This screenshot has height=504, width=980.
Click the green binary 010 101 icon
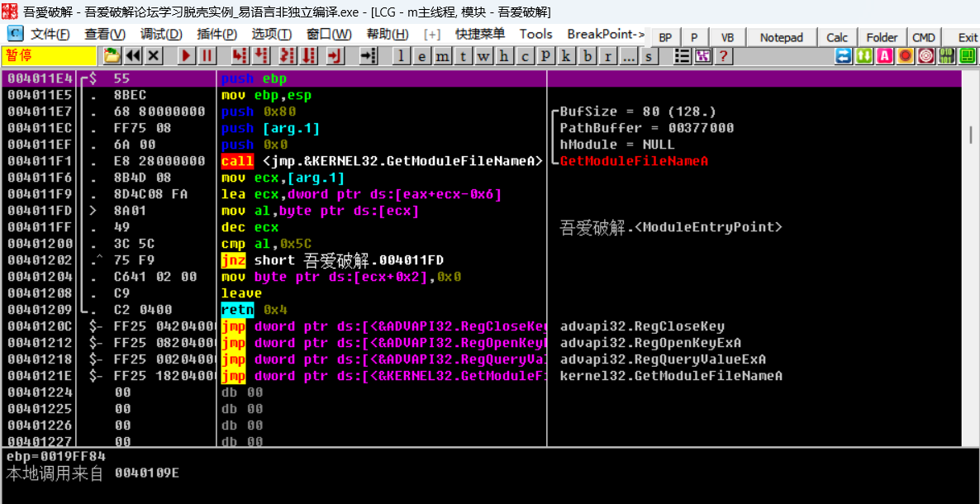tap(946, 55)
